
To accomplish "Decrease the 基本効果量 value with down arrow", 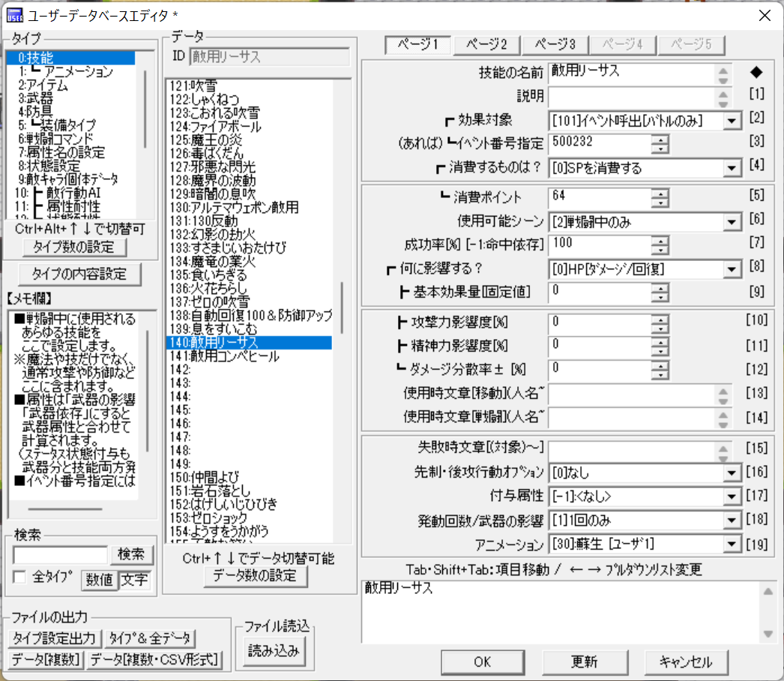I will [660, 297].
